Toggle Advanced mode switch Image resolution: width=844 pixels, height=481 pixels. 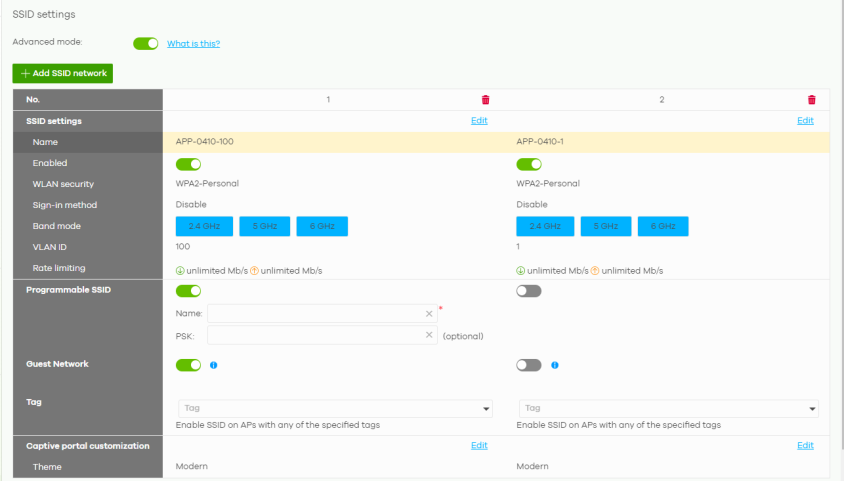146,44
